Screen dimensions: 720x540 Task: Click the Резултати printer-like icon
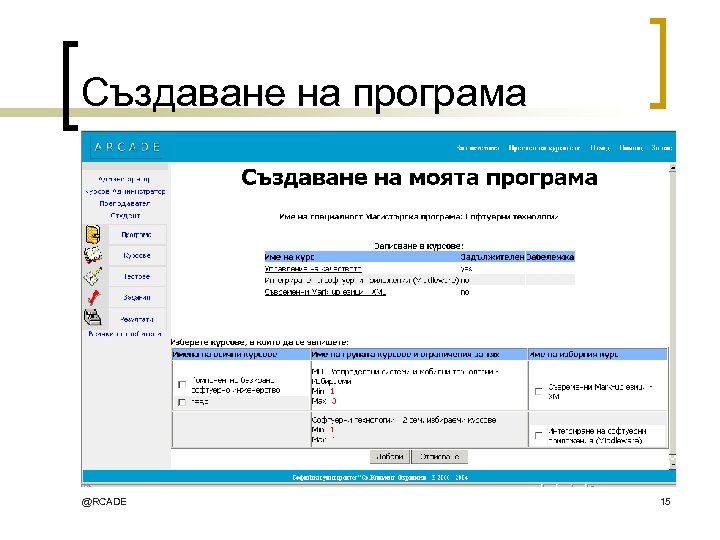click(x=93, y=317)
